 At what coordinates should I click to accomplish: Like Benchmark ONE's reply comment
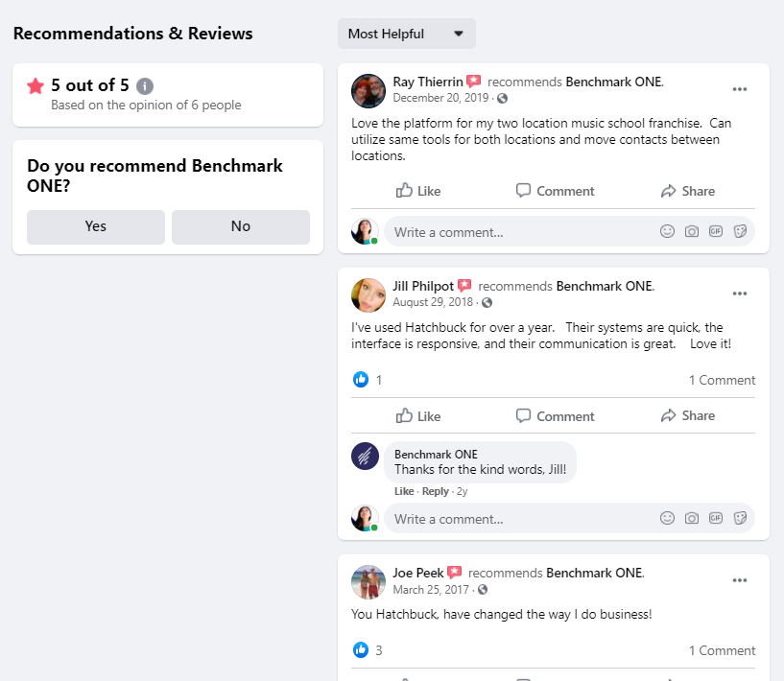[x=404, y=491]
